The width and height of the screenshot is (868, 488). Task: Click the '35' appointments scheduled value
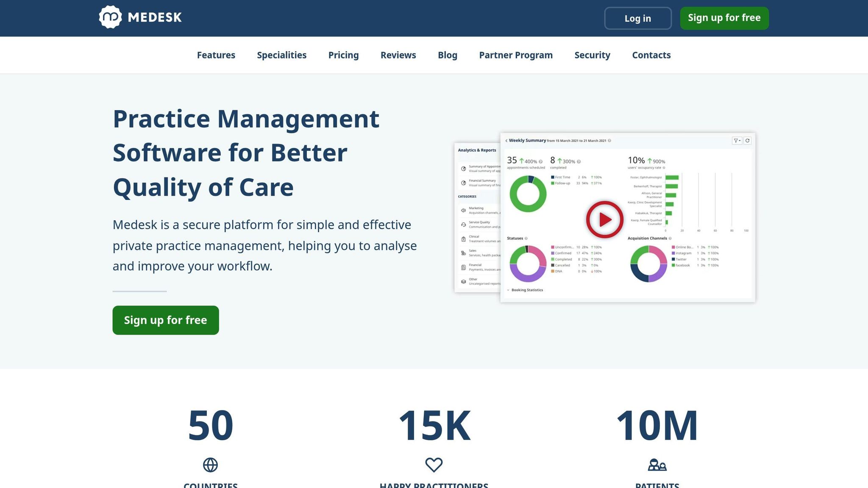point(512,161)
